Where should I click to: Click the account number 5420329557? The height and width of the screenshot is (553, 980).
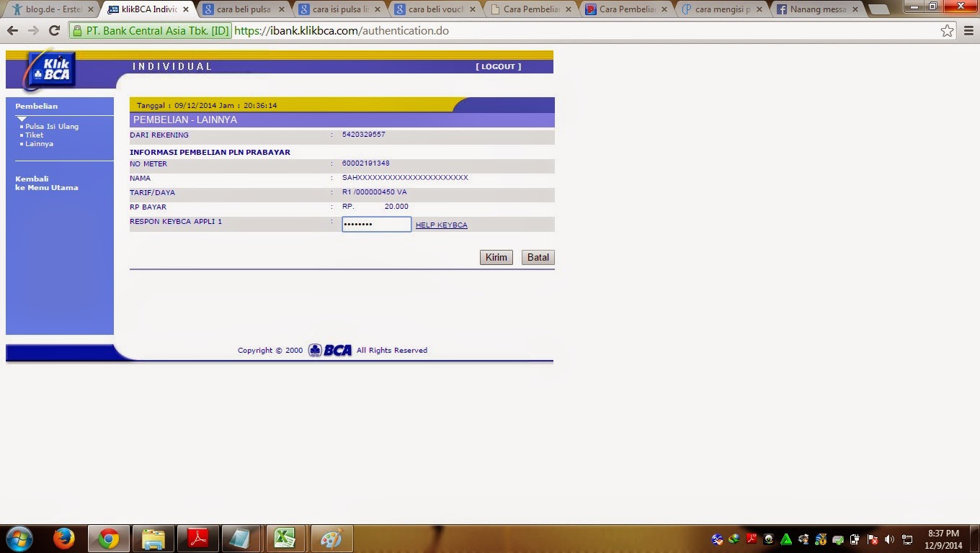pos(364,135)
